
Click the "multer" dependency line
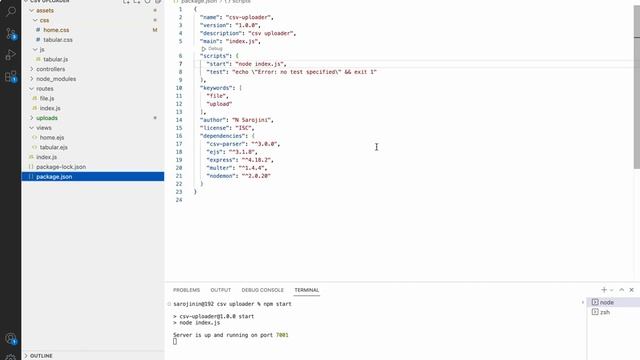pyautogui.click(x=237, y=168)
